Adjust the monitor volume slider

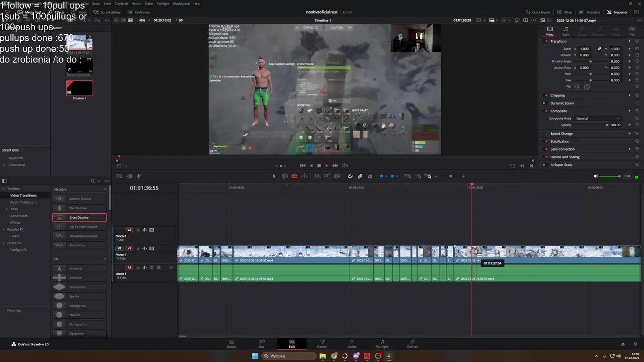[610, 176]
